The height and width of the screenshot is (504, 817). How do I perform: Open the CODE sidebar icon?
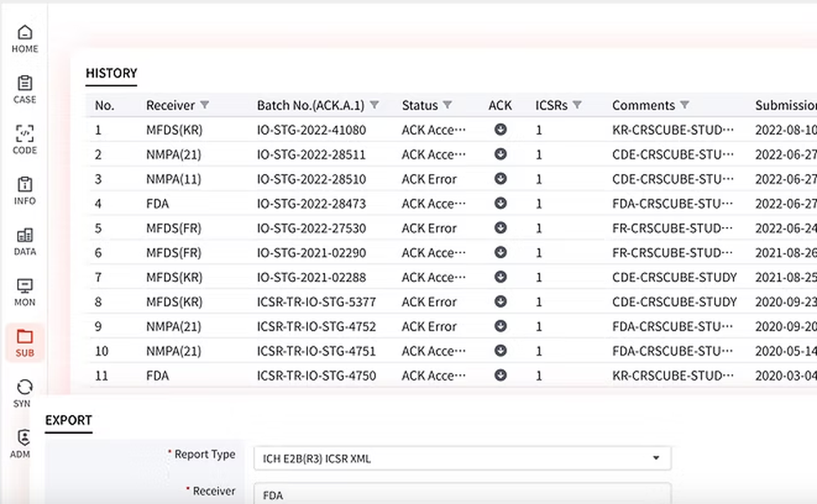click(25, 140)
